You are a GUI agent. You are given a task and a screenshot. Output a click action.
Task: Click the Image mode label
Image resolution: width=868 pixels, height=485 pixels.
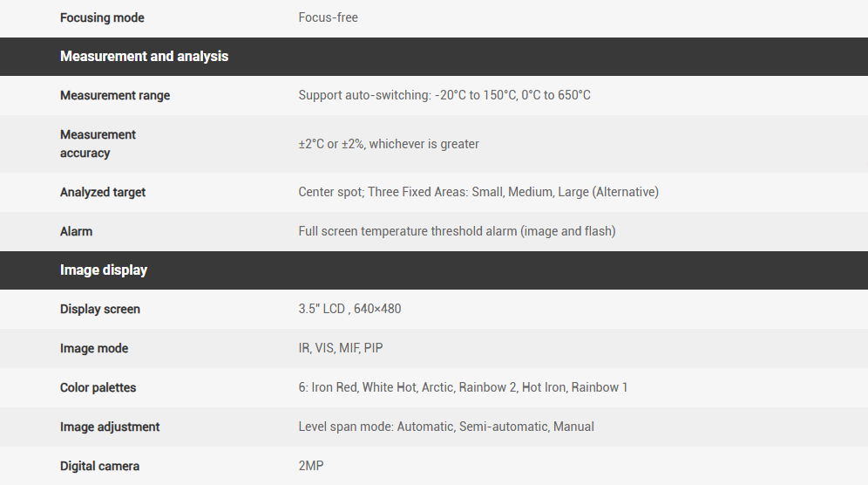(94, 348)
